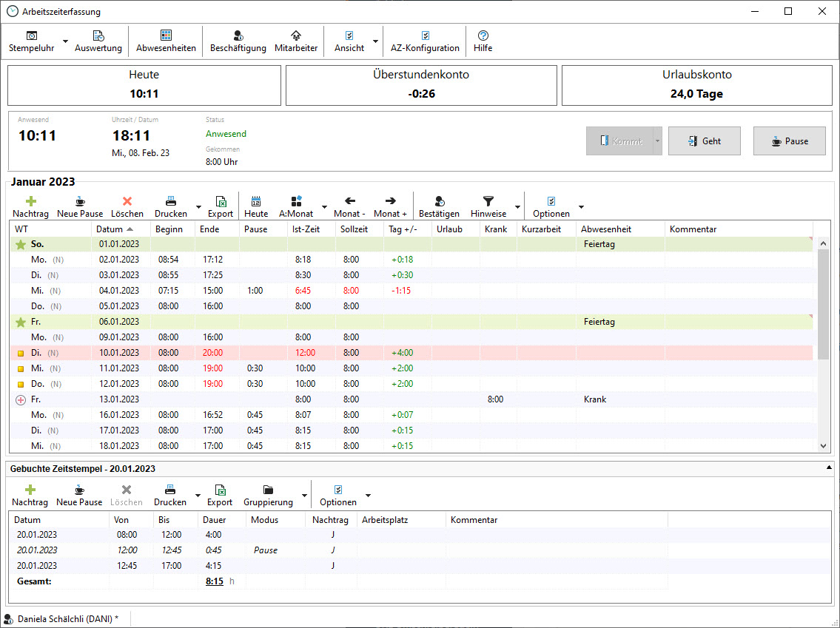Click the Modus column header

275,520
